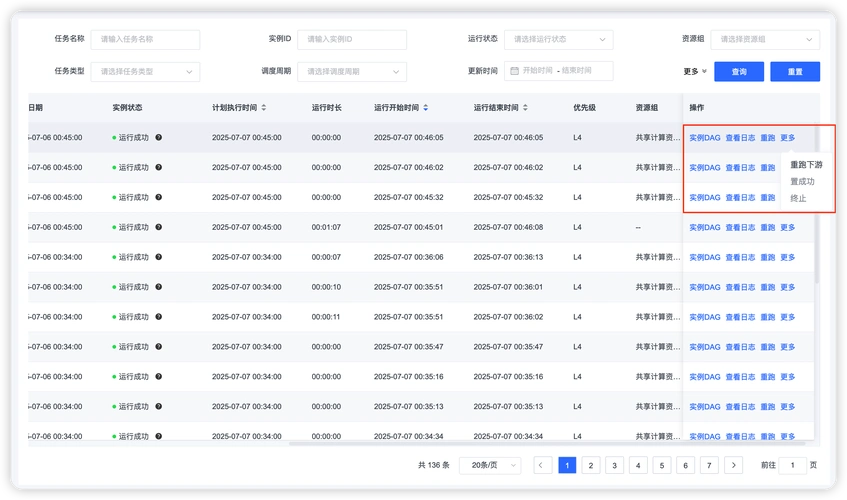Open 查看日志 for row started 00:46:02
Screen dimensions: 847x500
coord(740,167)
